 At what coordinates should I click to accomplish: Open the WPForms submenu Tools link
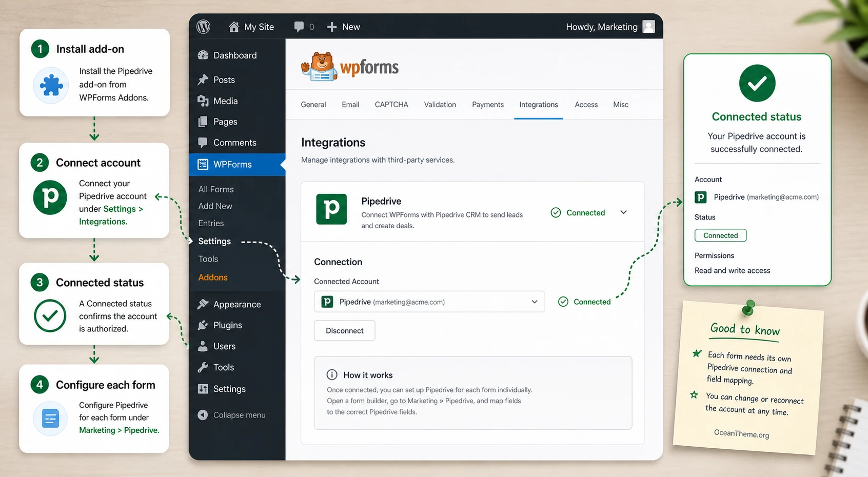[x=208, y=259]
